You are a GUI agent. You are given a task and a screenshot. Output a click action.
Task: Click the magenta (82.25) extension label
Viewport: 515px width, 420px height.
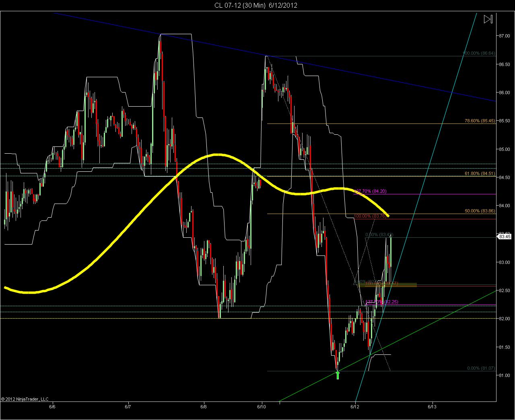381,302
